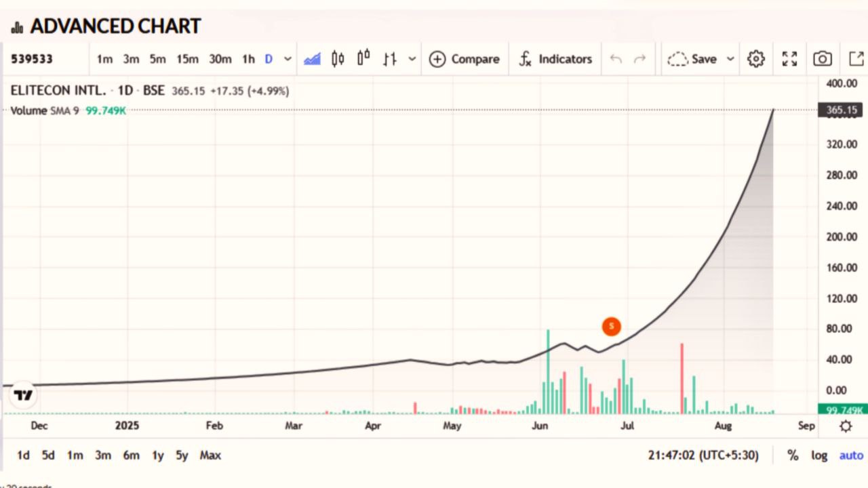Switch to candlestick chart type icon
The height and width of the screenshot is (488, 868).
337,59
